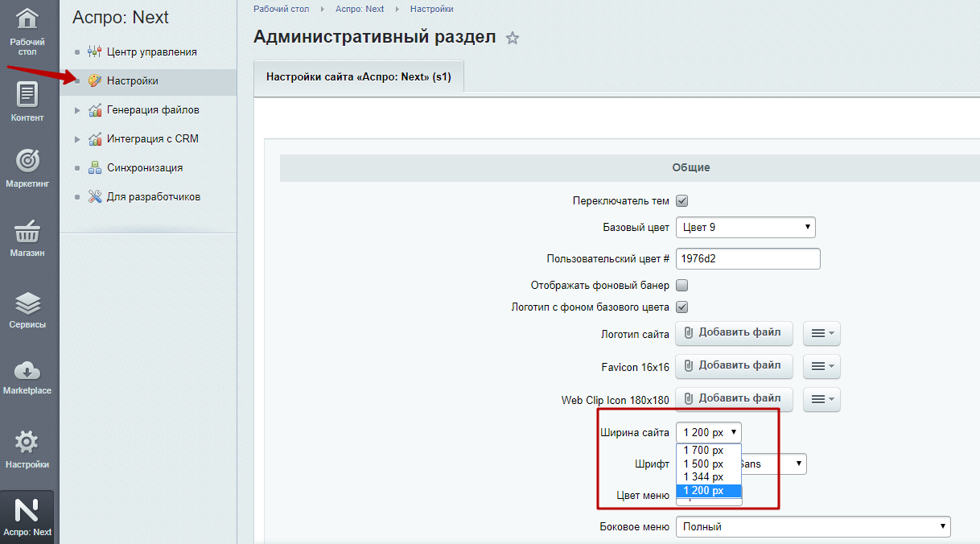Go to Аспро: Next breadcrumb link
This screenshot has height=544, width=980.
(x=360, y=9)
